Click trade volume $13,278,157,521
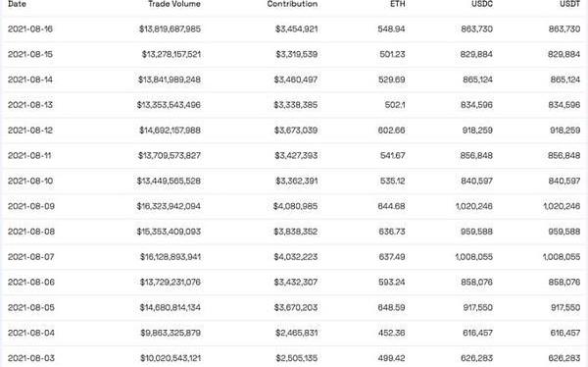 pos(171,54)
